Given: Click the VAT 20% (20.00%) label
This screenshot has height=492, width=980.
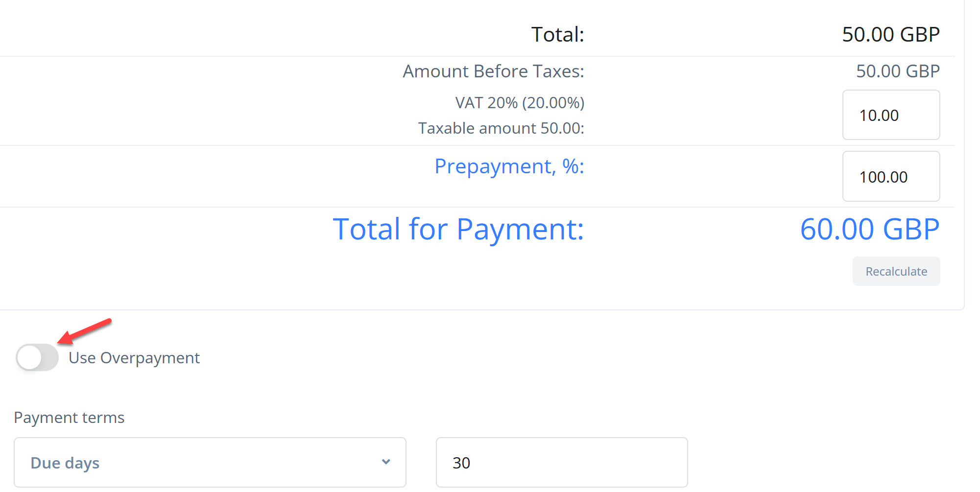Looking at the screenshot, I should [x=520, y=103].
